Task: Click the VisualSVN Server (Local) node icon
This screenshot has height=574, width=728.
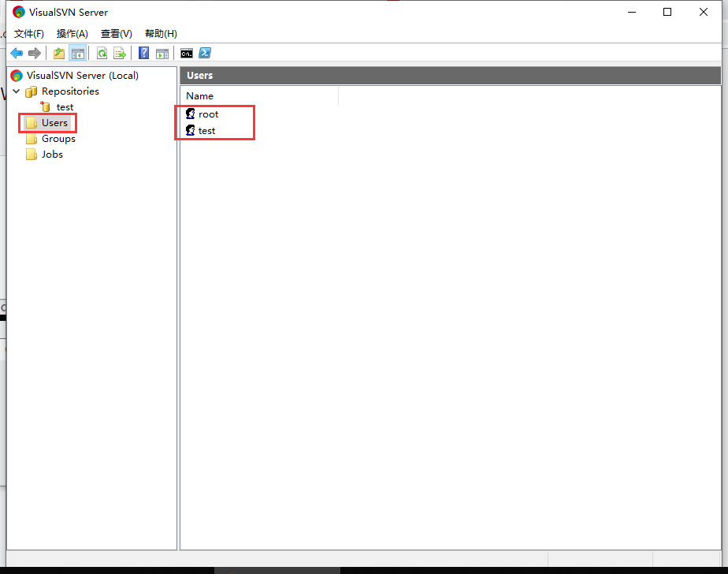Action: [x=17, y=75]
